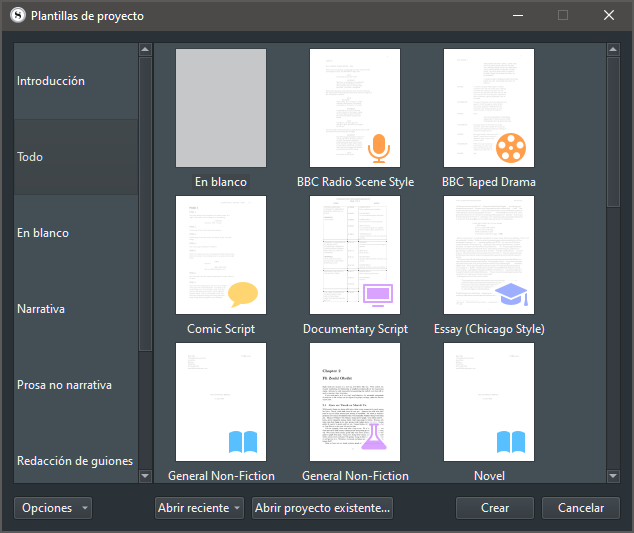Open the Introducción category
The image size is (634, 533).
76,81
